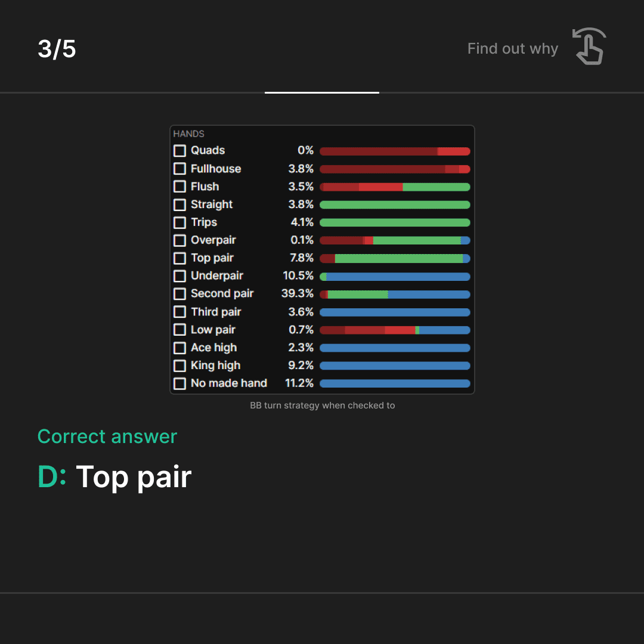The image size is (644, 644).
Task: Click the Flush strategy color bar
Action: (395, 187)
